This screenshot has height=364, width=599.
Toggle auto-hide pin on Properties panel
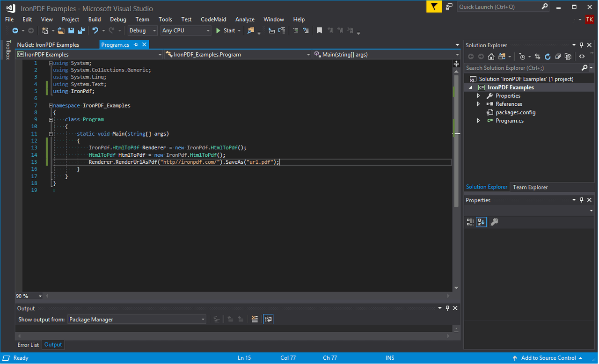(x=582, y=200)
